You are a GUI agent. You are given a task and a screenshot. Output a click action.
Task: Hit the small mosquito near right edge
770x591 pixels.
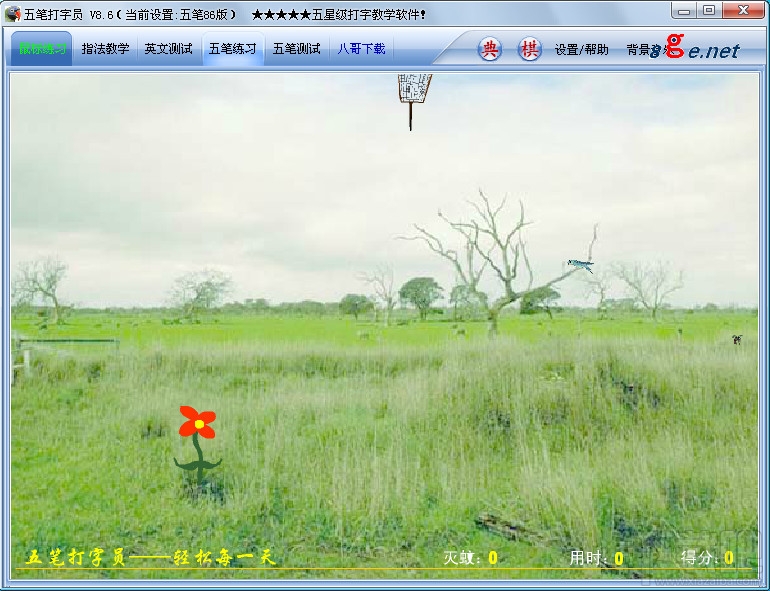point(737,339)
